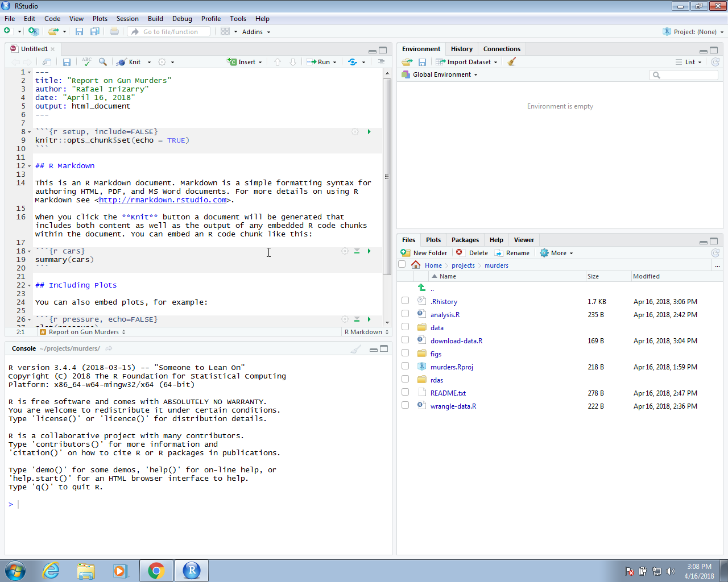Check the box next to .Rhistory
This screenshot has width=728, height=582.
[405, 301]
